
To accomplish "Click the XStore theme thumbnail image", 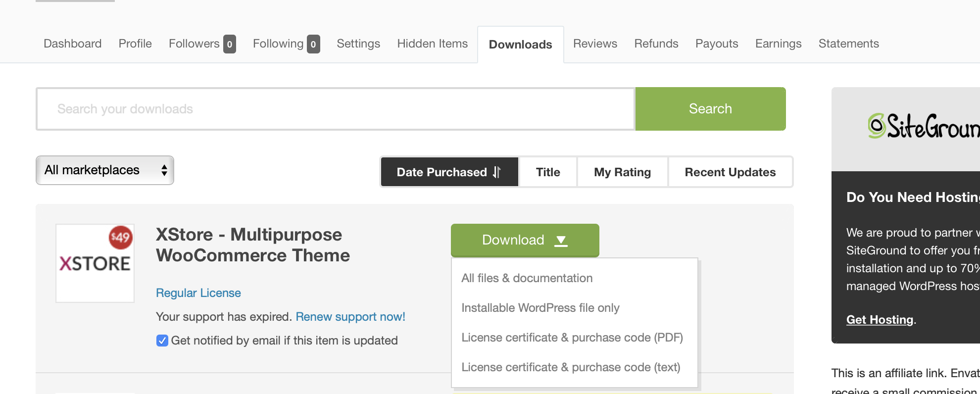I will click(95, 263).
